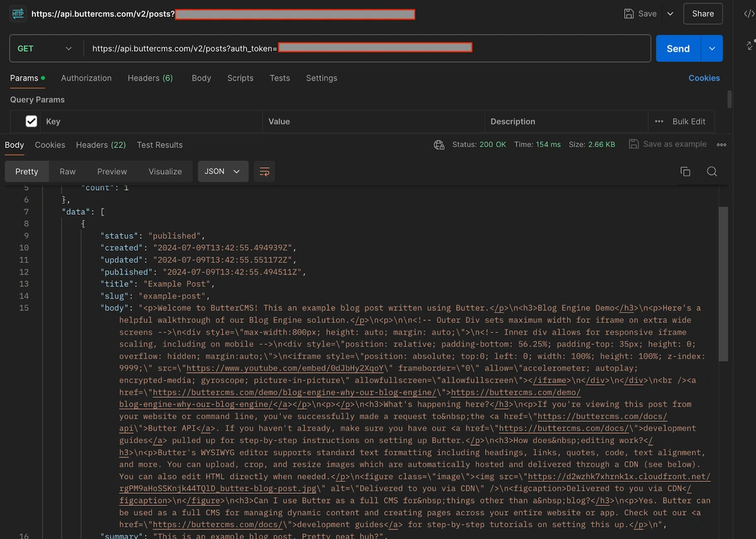Expand the Save options chevron
756x539 pixels.
pyautogui.click(x=670, y=13)
